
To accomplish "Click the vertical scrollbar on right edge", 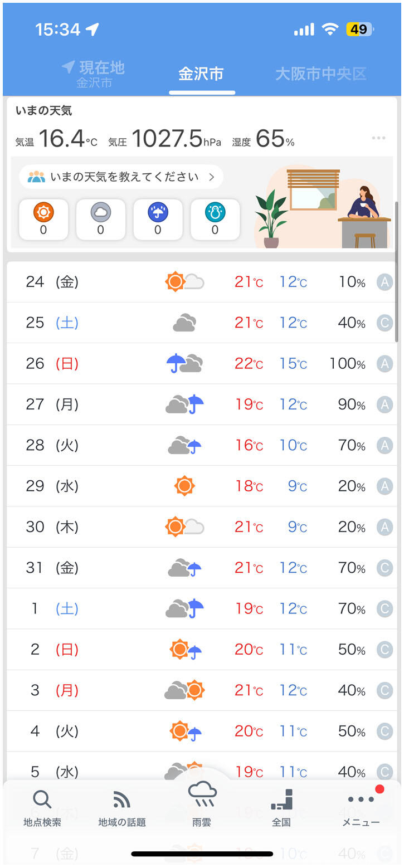I will tap(397, 272).
